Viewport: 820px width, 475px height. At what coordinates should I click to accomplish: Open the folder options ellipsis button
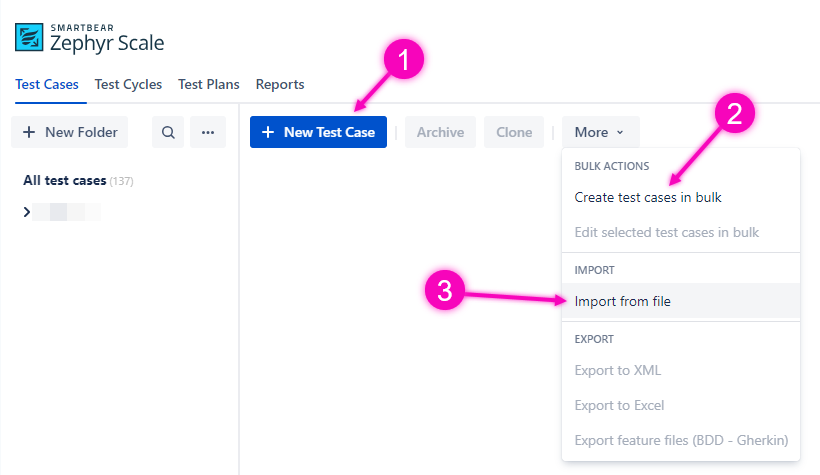(208, 132)
